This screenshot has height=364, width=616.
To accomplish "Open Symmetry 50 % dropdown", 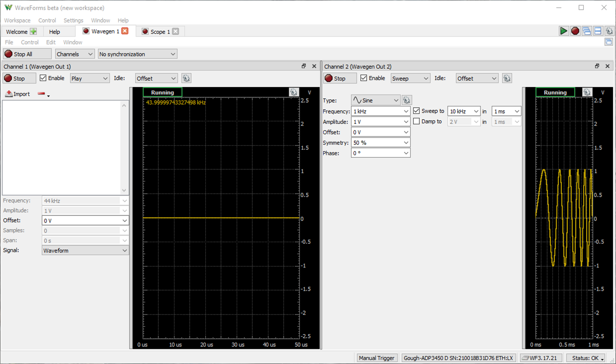I will pyautogui.click(x=381, y=143).
